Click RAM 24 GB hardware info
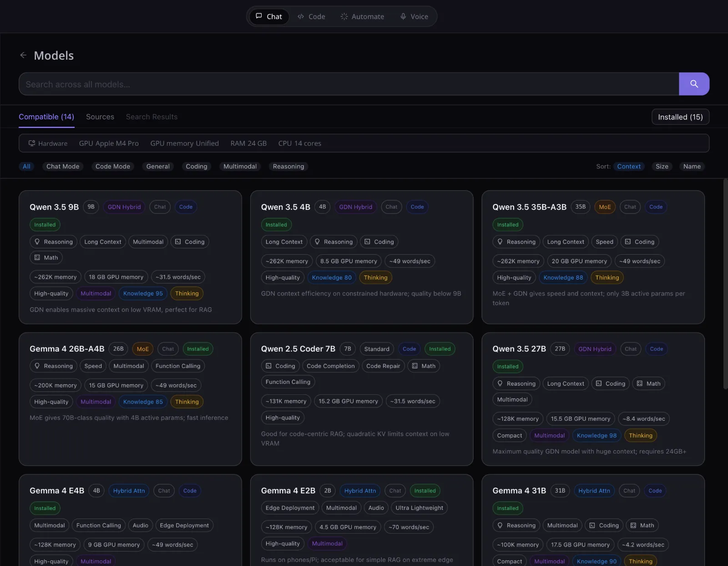 pyautogui.click(x=248, y=143)
